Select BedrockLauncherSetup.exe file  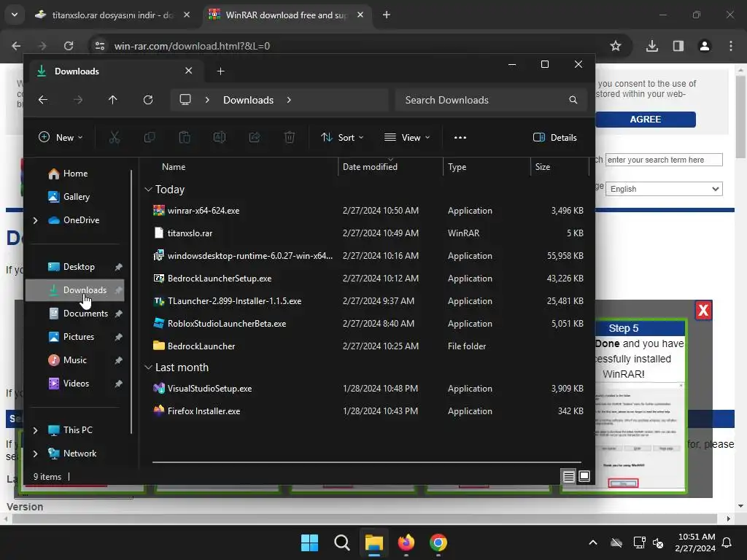(367, 279)
